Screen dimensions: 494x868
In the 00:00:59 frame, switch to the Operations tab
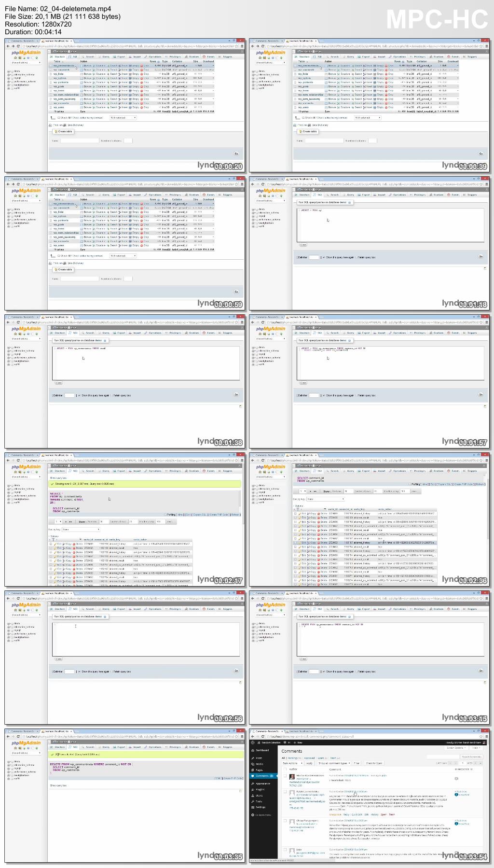[x=153, y=195]
